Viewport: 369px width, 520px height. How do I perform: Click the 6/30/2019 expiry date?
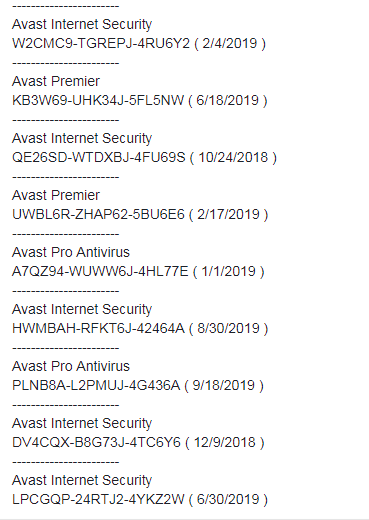228,499
